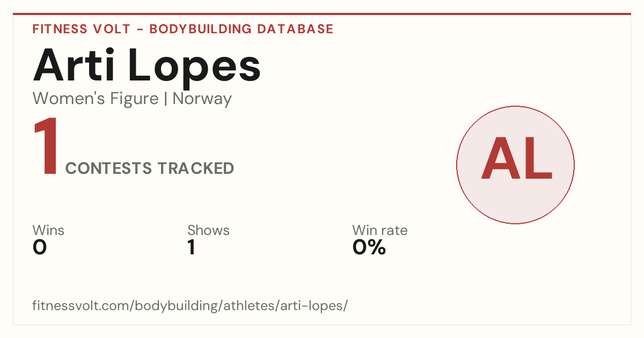This screenshot has width=644, height=338.
Task: Select the Women's Figure category text
Action: (96, 99)
